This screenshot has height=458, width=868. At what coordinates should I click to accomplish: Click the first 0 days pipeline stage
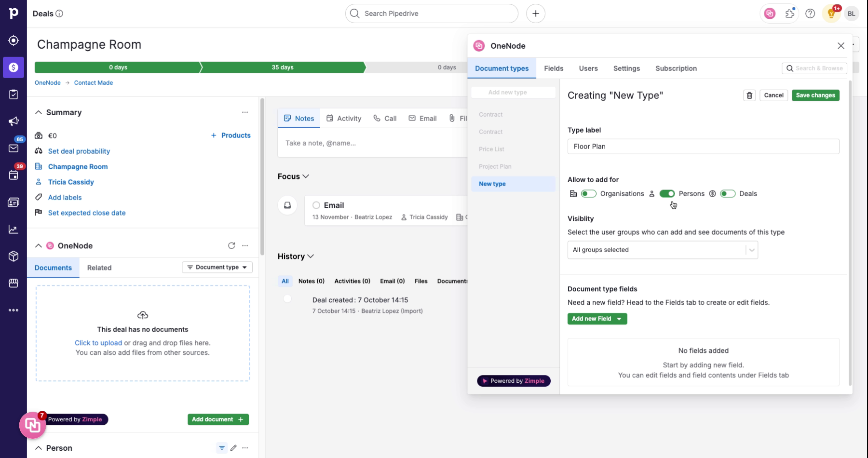pos(118,67)
